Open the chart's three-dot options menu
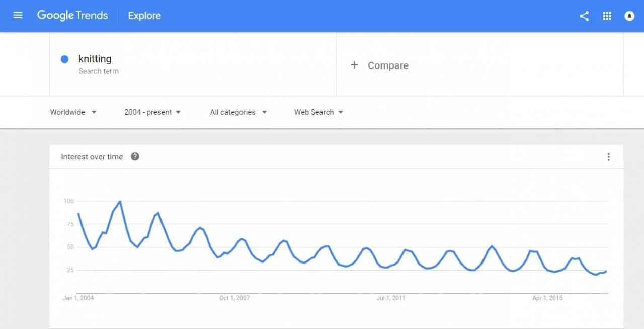 coord(608,157)
